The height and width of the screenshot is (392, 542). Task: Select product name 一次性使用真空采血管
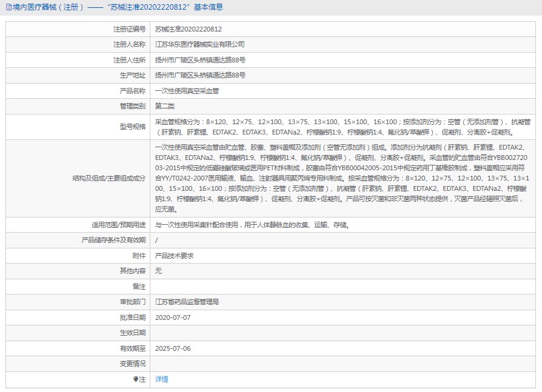click(x=187, y=91)
